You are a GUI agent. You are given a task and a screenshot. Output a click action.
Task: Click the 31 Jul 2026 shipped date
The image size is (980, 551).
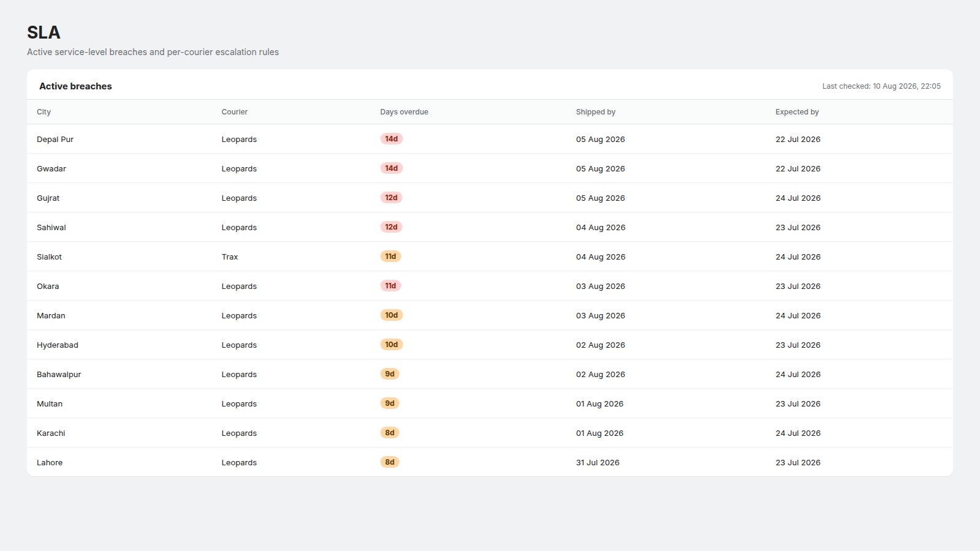tap(598, 463)
